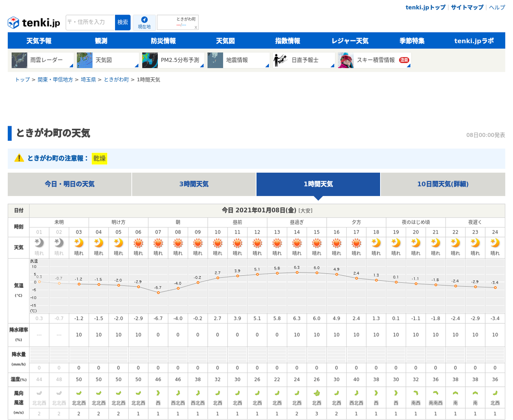The width and height of the screenshot is (513, 420).
Task: Click the 西北西 label under 08時
Action: (x=178, y=403)
